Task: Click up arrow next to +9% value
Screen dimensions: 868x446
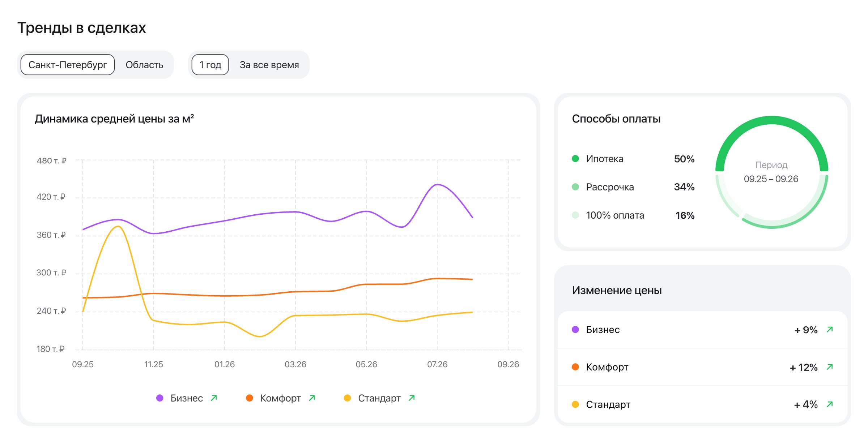Action: click(830, 330)
